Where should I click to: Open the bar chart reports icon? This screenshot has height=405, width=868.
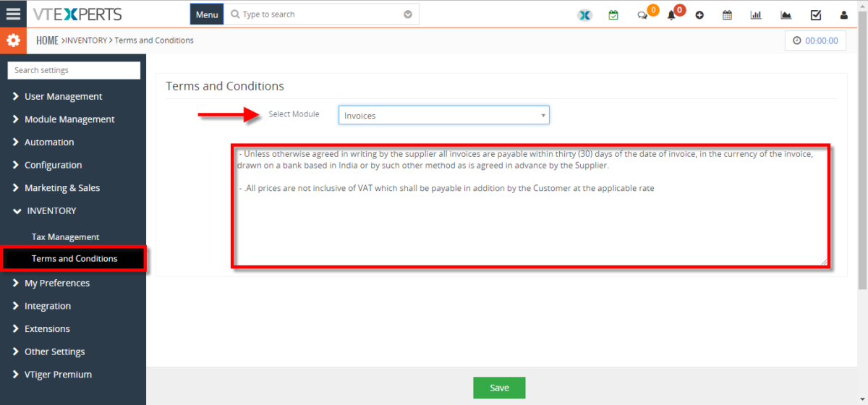(x=756, y=15)
